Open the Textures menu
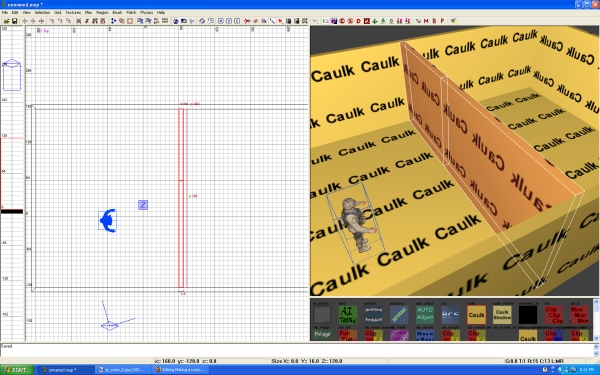Viewport: 600px width, 375px height. point(73,13)
